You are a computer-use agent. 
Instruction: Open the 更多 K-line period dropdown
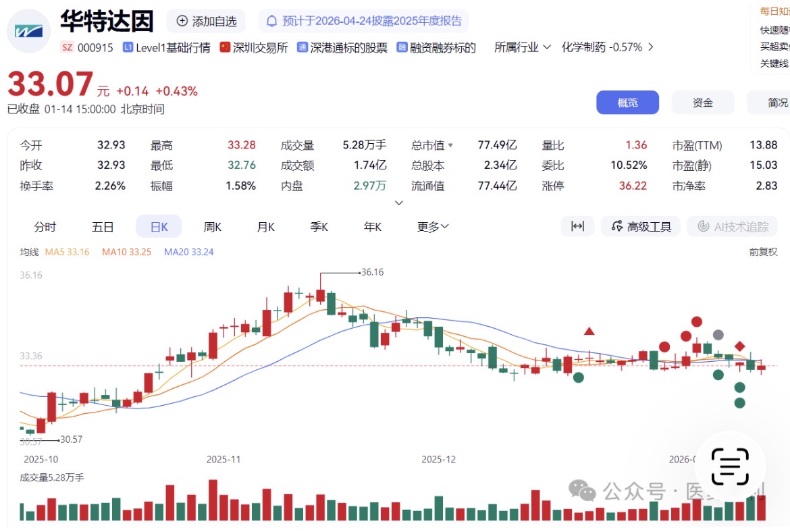coord(433,227)
